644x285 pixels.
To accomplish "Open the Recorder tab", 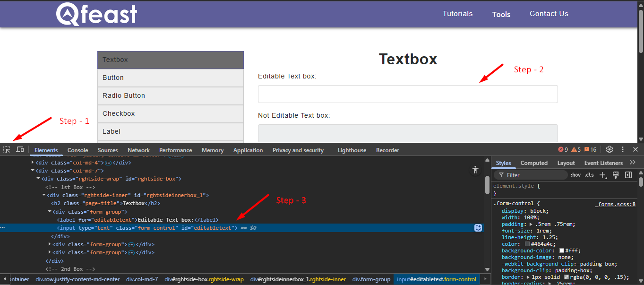I will (x=387, y=150).
